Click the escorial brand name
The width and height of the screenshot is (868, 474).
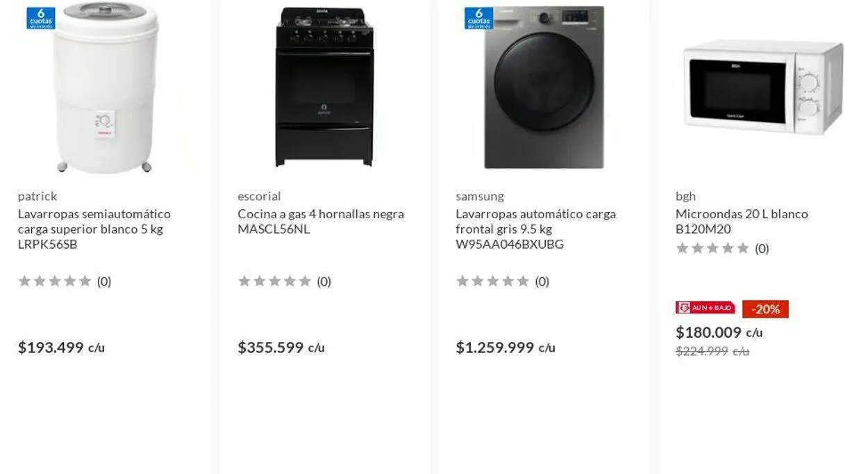(259, 197)
